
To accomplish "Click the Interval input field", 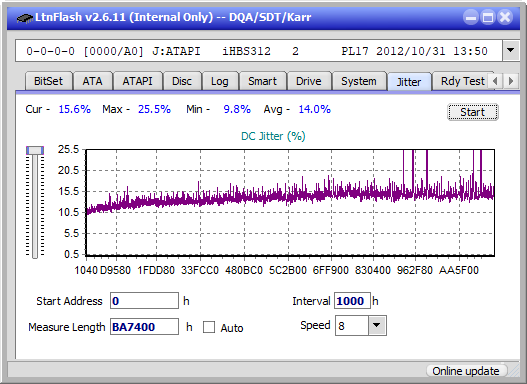I will pyautogui.click(x=352, y=301).
